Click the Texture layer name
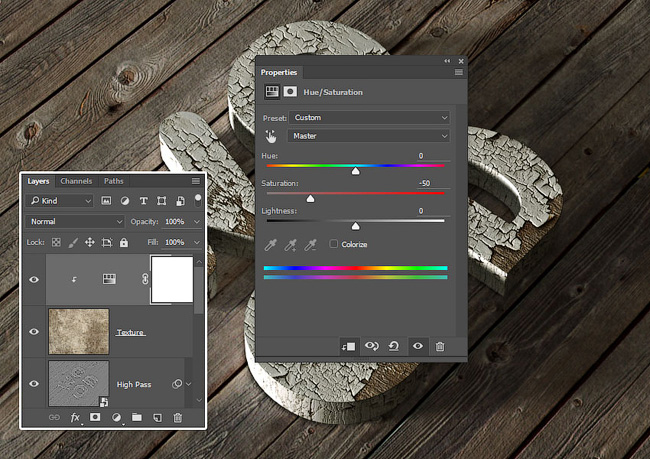650x459 pixels. (131, 333)
